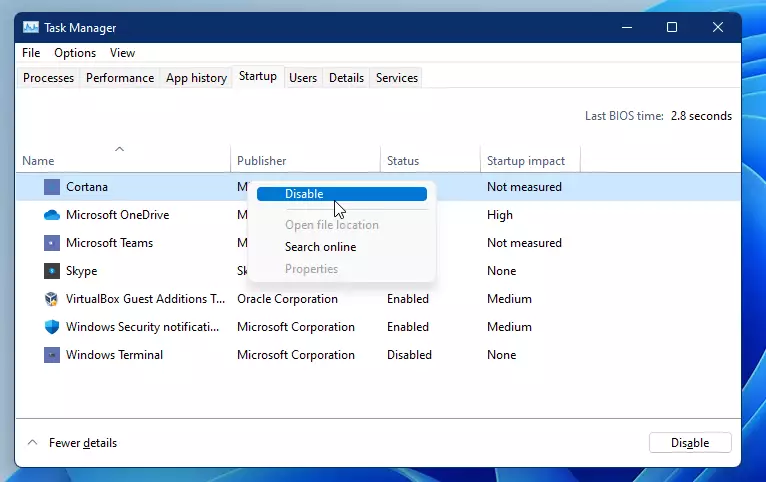The height and width of the screenshot is (482, 766).
Task: Select the Startup tab
Action: (x=257, y=76)
